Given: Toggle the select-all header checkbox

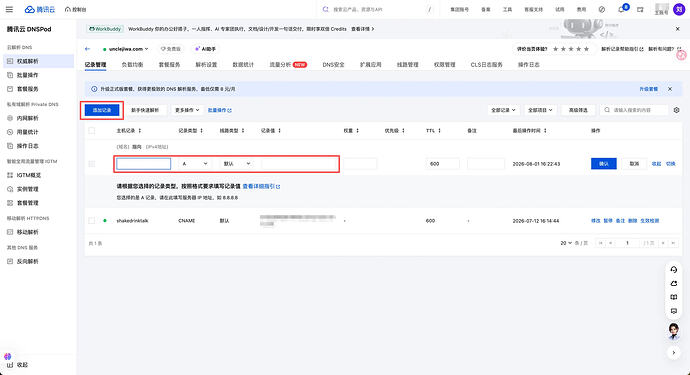Looking at the screenshot, I should coord(92,131).
